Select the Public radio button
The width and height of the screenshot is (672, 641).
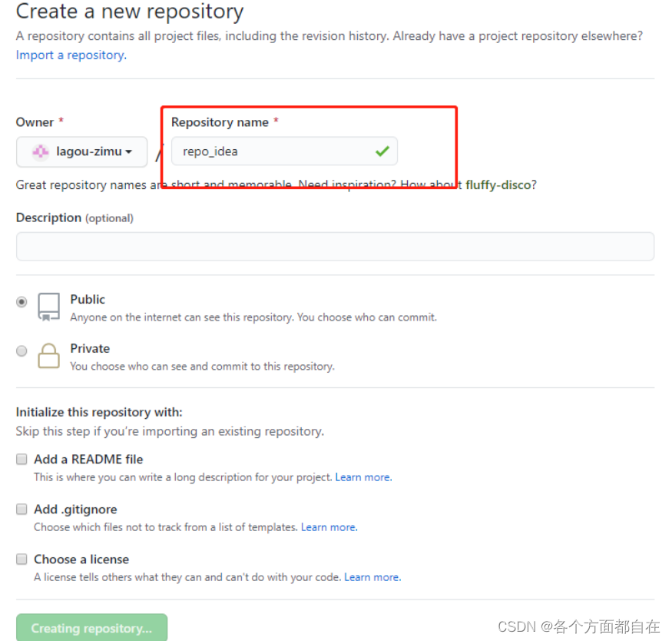[22, 302]
